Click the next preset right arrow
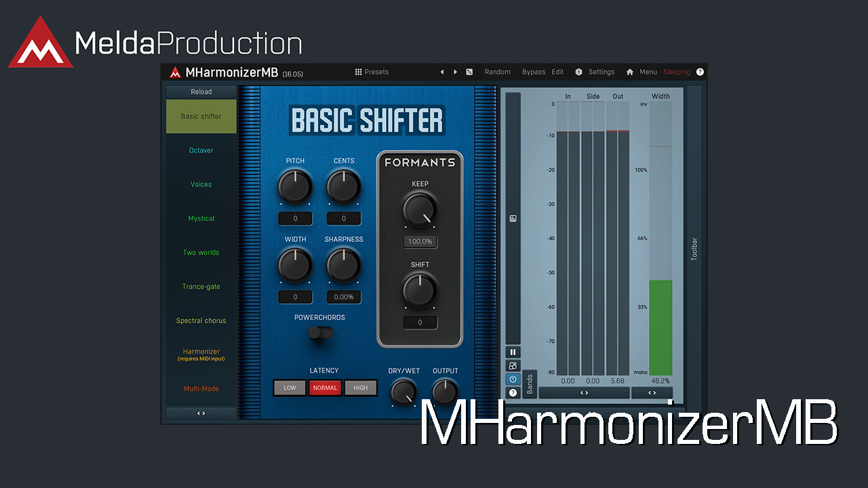The image size is (868, 488). 455,72
